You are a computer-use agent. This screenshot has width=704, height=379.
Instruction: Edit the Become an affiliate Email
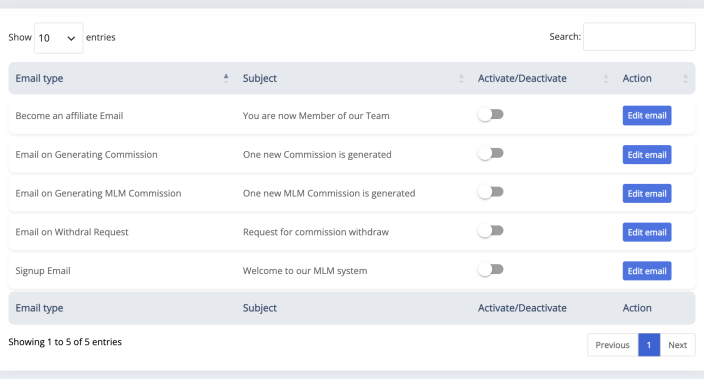647,115
